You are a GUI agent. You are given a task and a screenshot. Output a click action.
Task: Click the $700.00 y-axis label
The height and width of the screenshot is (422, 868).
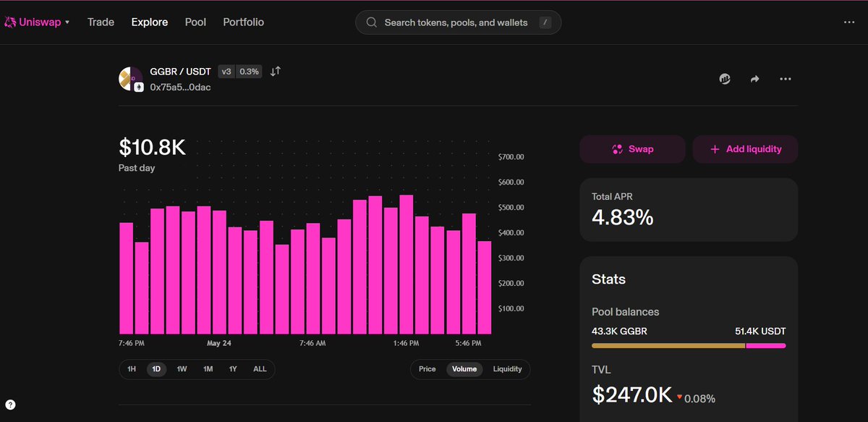511,157
